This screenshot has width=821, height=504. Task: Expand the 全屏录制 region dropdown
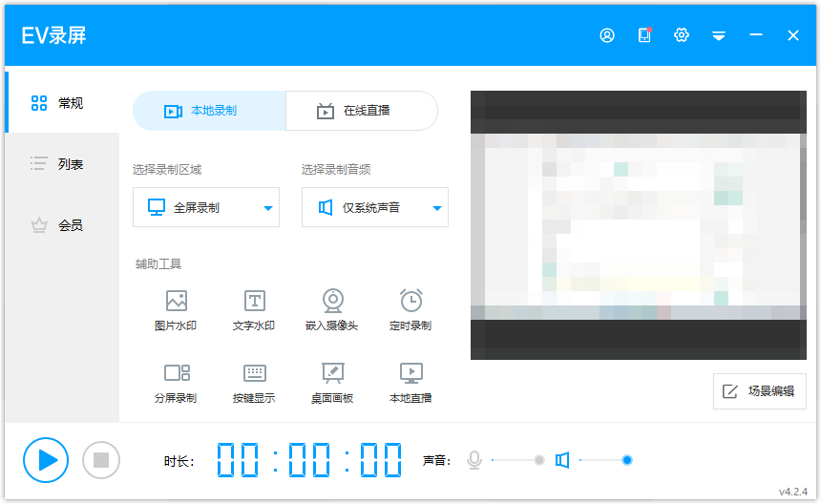[x=206, y=207]
